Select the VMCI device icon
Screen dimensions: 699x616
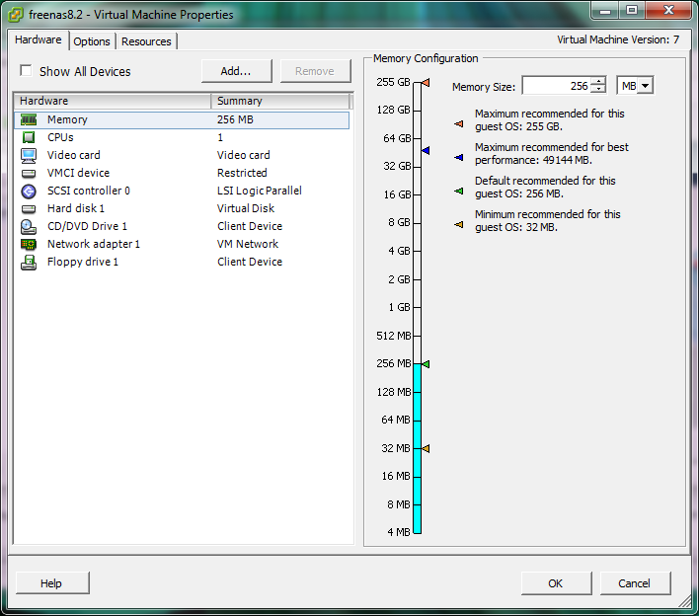pos(29,173)
